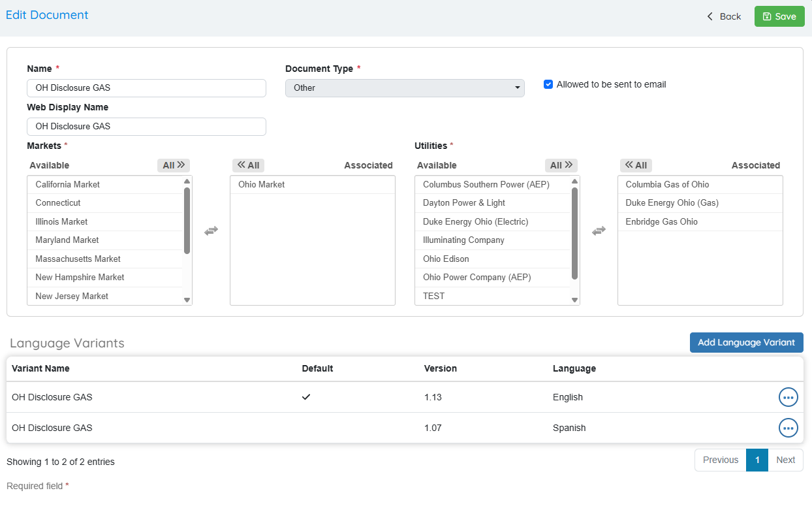Go Back to previous page
Image resolution: width=812 pixels, height=512 pixels.
tap(723, 16)
